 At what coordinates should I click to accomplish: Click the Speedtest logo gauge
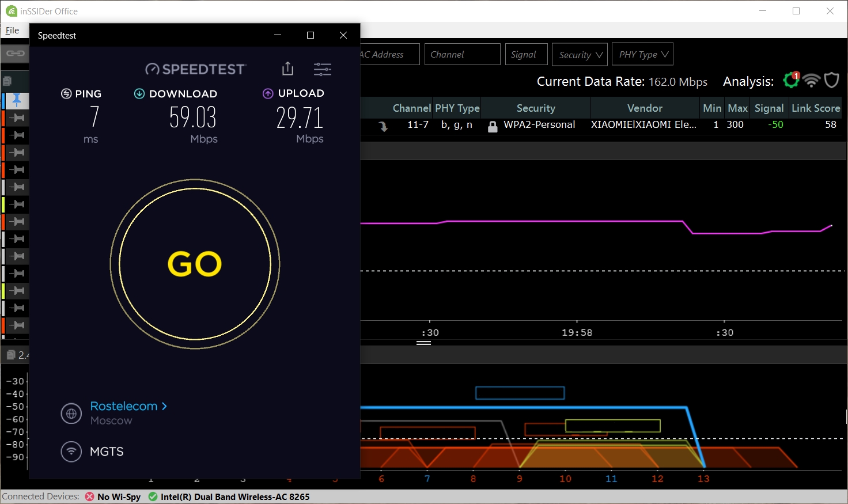(x=152, y=69)
